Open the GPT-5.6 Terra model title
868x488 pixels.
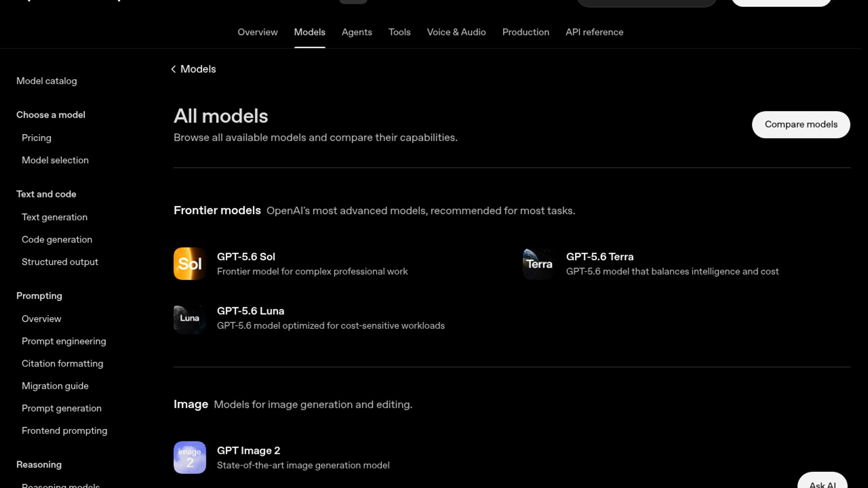[x=600, y=257]
